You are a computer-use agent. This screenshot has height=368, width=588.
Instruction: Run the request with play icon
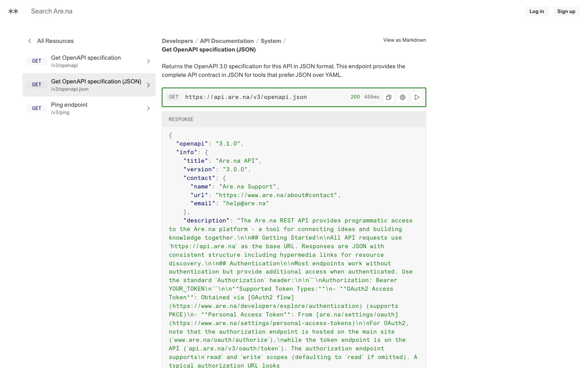pos(417,97)
